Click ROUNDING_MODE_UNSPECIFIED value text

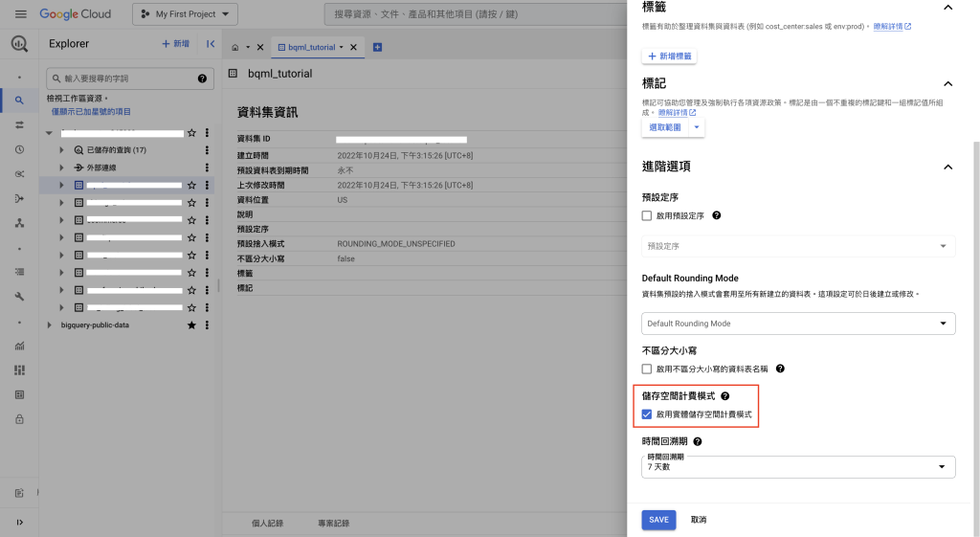[x=396, y=244]
